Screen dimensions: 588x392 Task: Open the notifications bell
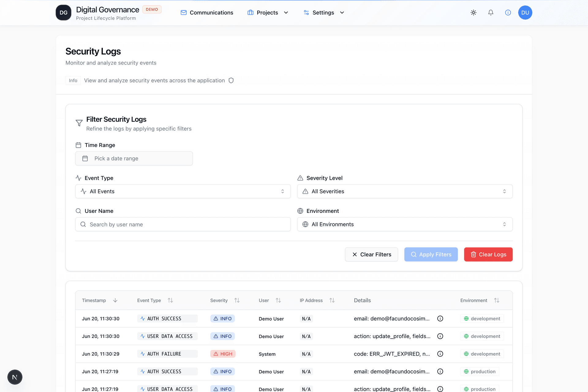(x=491, y=13)
